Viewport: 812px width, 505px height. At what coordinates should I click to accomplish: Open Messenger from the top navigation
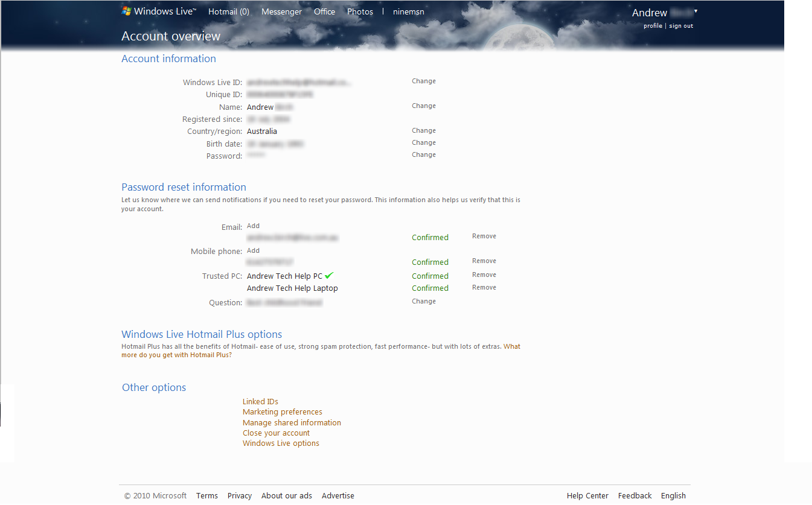[281, 11]
